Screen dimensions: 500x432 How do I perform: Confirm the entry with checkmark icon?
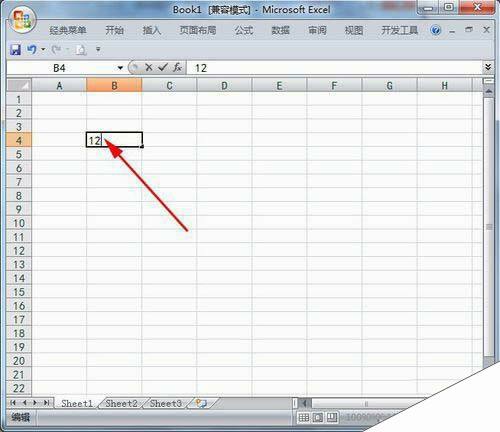[163, 68]
